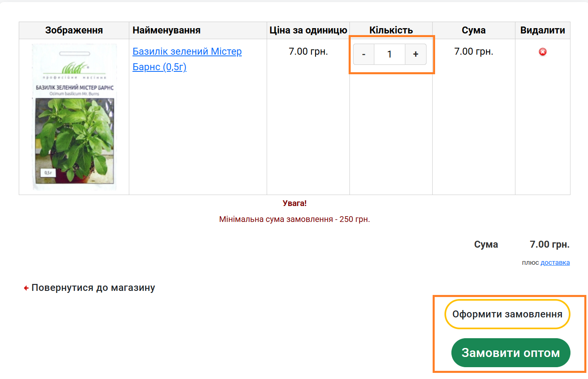Remove the basil item with red cross icon
Image resolution: width=588 pixels, height=379 pixels.
542,52
